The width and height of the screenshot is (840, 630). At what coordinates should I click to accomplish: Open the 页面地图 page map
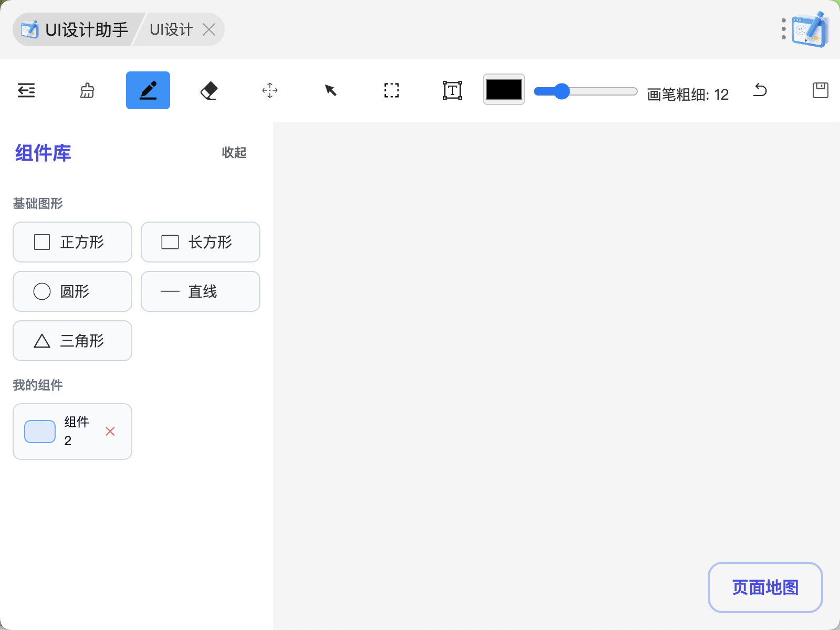(x=765, y=587)
